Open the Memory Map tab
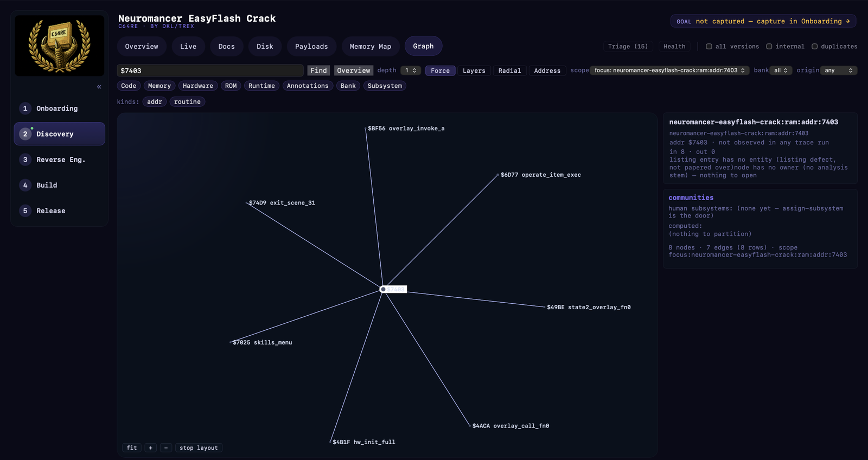 click(371, 46)
